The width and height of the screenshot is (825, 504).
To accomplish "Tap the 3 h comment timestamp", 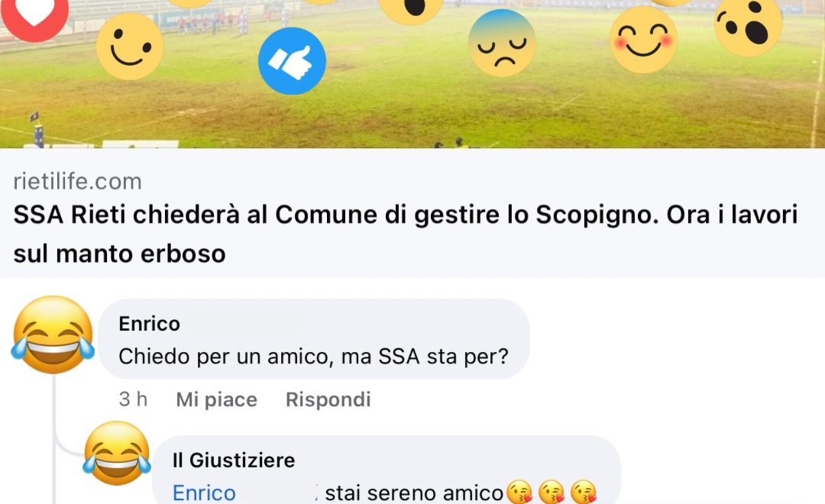I will point(133,399).
